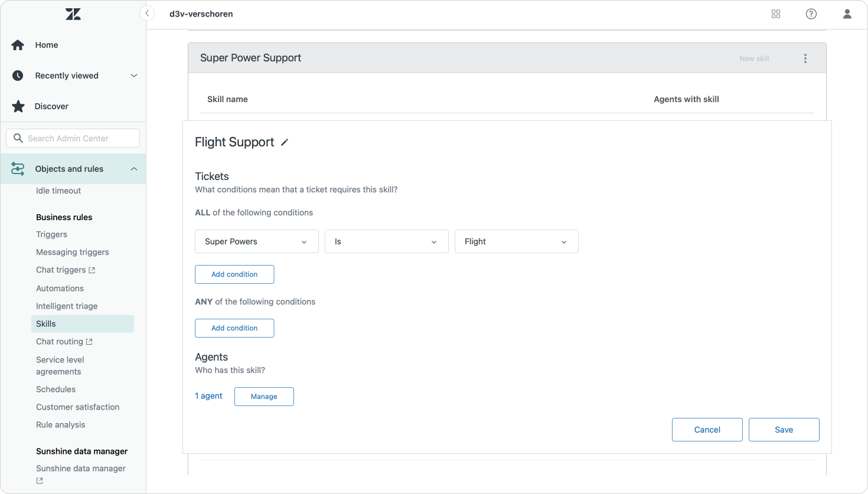Click the Discover star icon

[18, 106]
